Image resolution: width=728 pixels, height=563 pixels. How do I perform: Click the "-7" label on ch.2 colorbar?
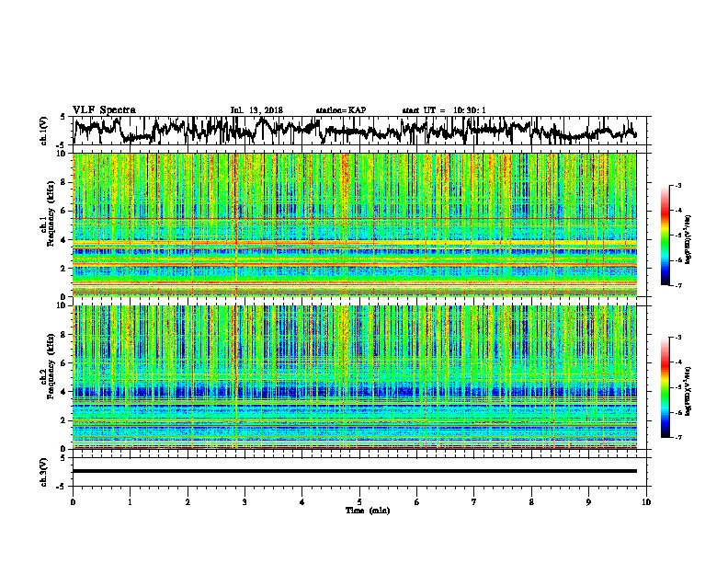tap(677, 437)
